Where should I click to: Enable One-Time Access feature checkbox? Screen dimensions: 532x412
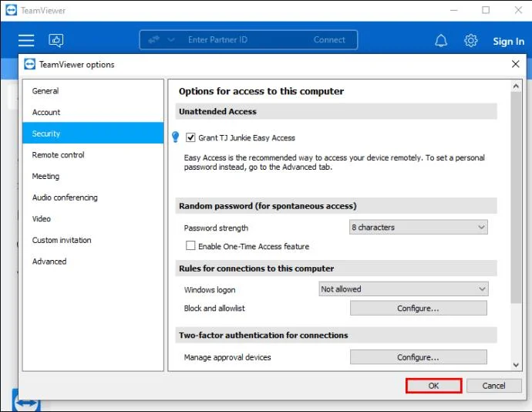190,245
